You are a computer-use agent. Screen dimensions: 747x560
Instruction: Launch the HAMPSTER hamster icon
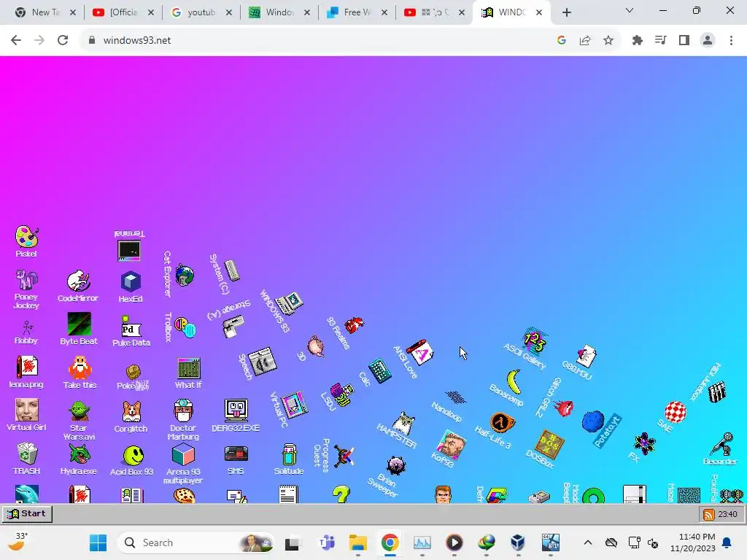(x=404, y=423)
